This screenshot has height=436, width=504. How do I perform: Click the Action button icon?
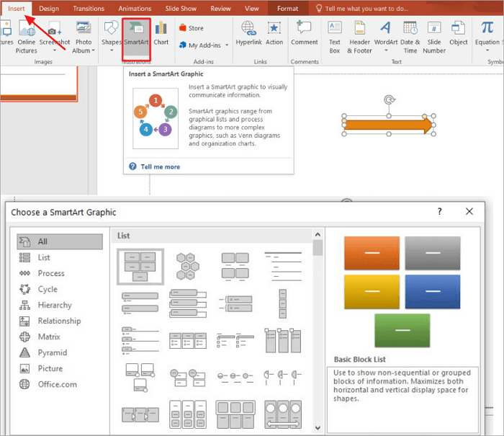point(274,29)
